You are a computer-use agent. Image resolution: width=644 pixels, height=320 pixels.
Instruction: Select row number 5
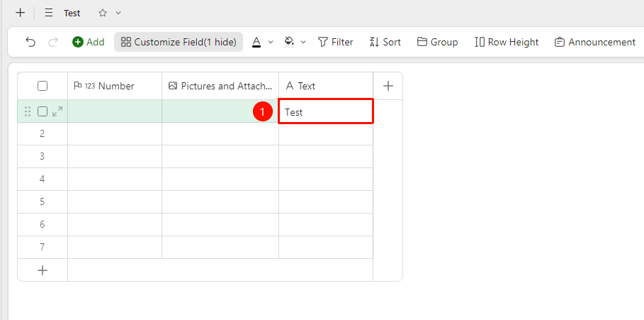pyautogui.click(x=43, y=202)
